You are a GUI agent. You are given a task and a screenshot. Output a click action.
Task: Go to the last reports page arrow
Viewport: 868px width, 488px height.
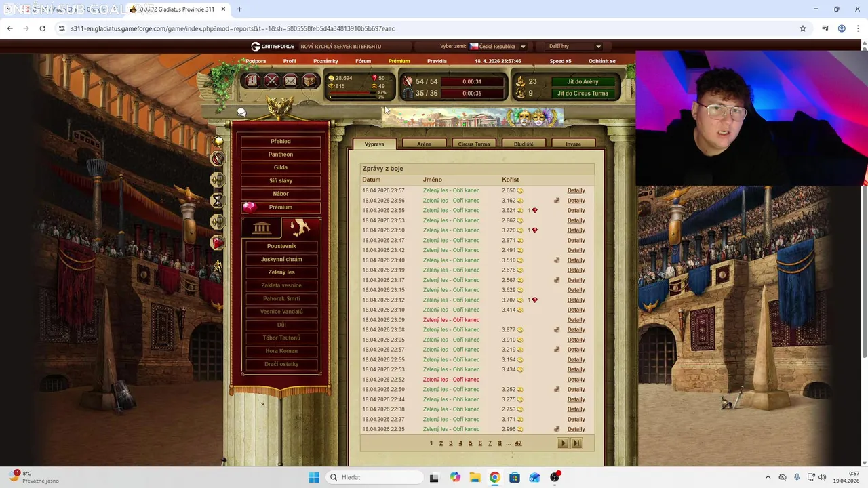576,443
